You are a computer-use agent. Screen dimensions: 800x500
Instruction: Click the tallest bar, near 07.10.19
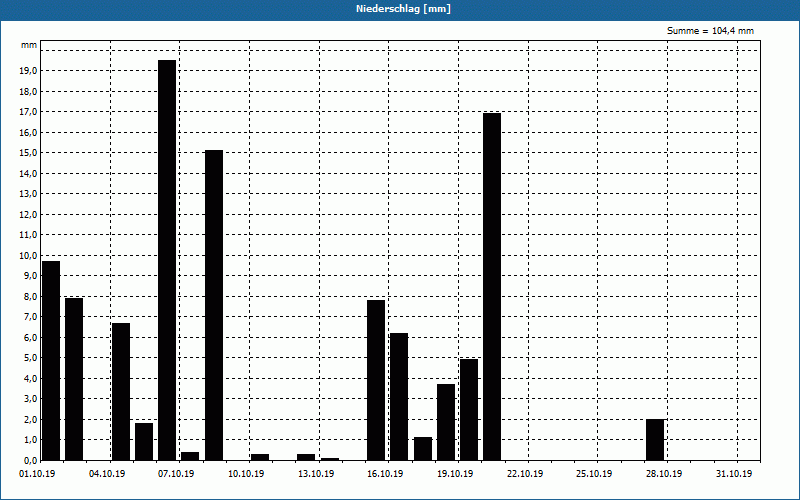[x=167, y=260]
